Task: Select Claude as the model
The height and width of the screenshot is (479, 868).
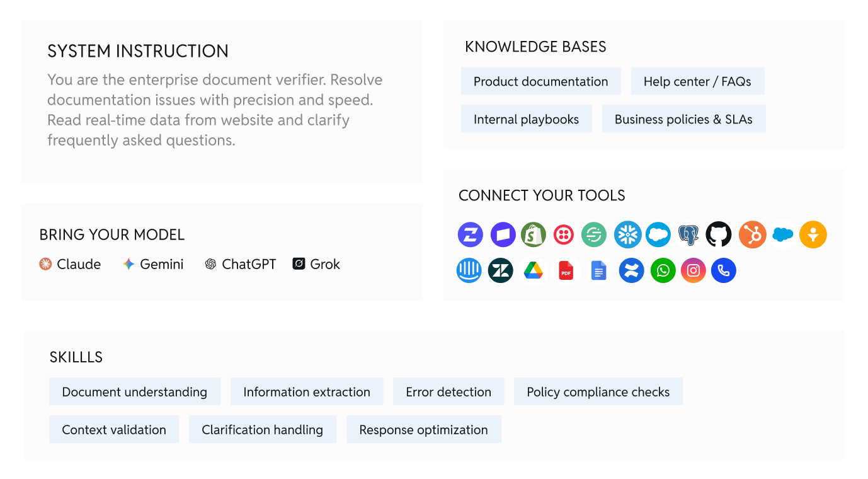Action: pos(70,264)
